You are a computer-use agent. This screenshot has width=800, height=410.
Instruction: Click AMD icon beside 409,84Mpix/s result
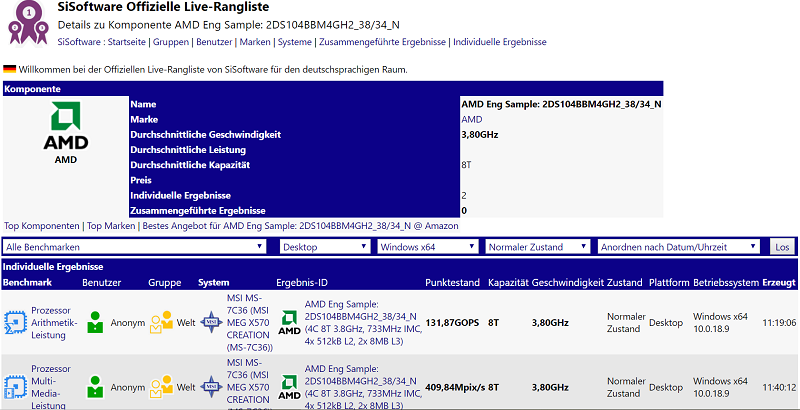(289, 388)
